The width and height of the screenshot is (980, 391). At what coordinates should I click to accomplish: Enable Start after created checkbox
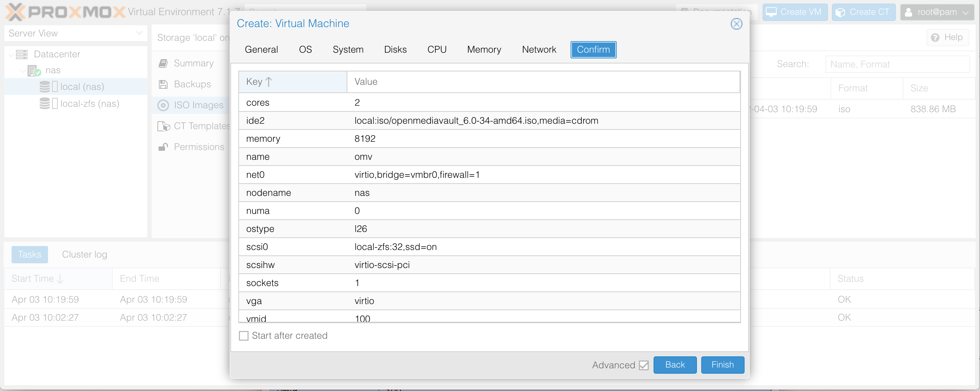coord(243,335)
